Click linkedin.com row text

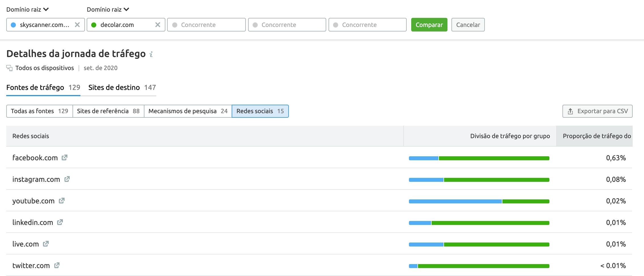(x=33, y=222)
